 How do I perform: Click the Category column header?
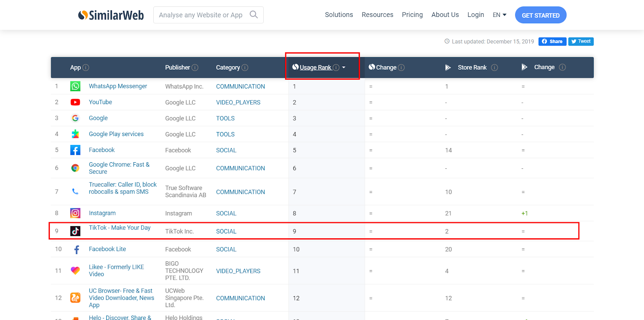click(x=228, y=68)
